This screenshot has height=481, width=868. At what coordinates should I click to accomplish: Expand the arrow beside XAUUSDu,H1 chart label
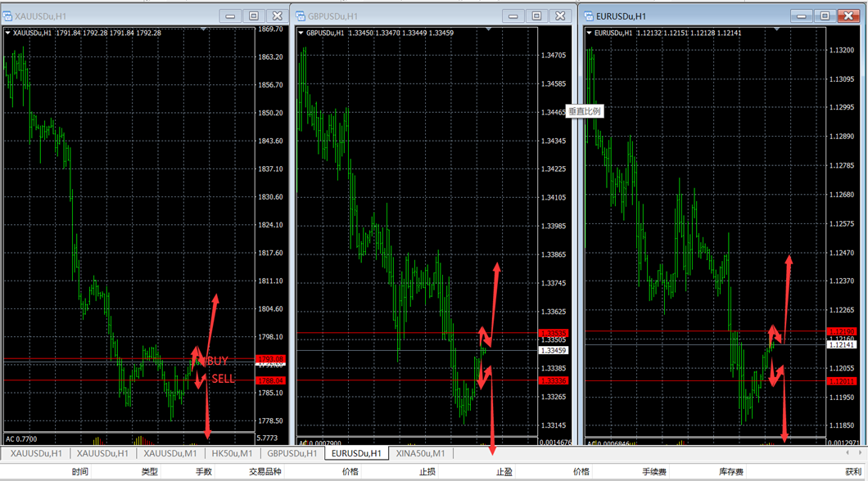tap(8, 34)
